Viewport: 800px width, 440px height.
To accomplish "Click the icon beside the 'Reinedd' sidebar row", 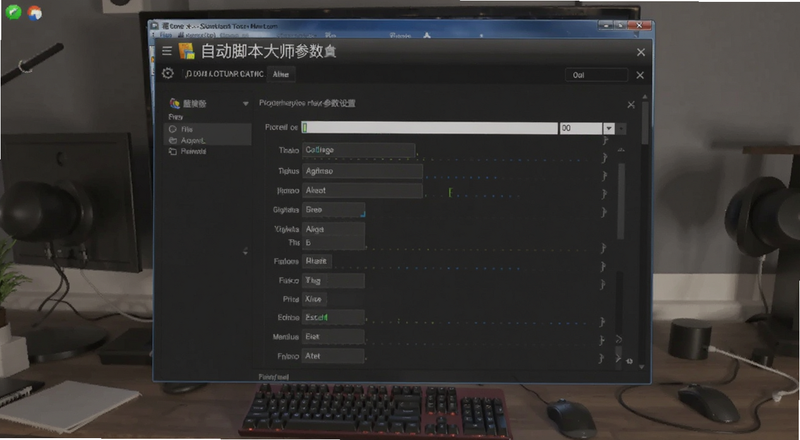I will [x=172, y=152].
